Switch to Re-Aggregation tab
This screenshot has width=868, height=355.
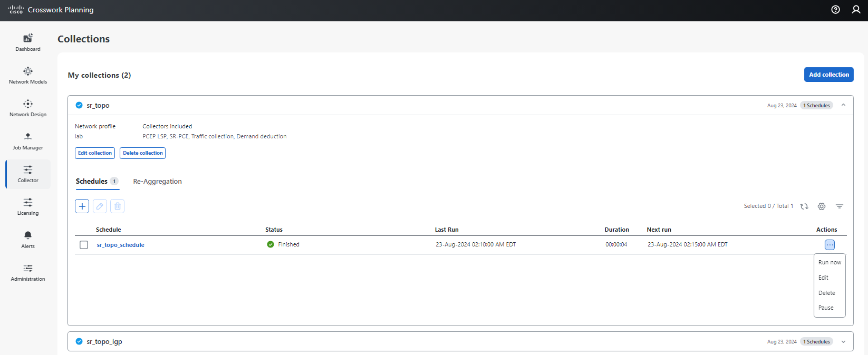pyautogui.click(x=157, y=181)
